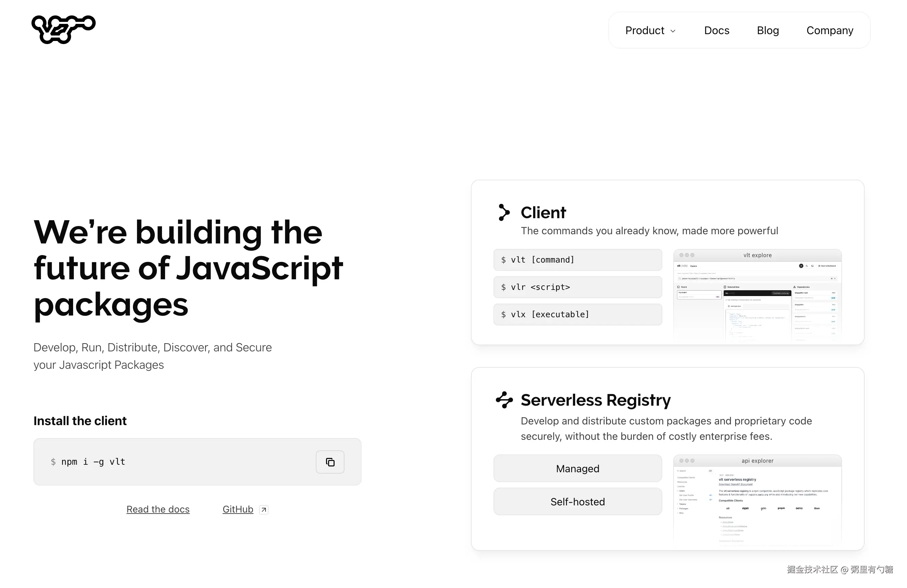Go to the Blog page
907x588 pixels.
(768, 30)
